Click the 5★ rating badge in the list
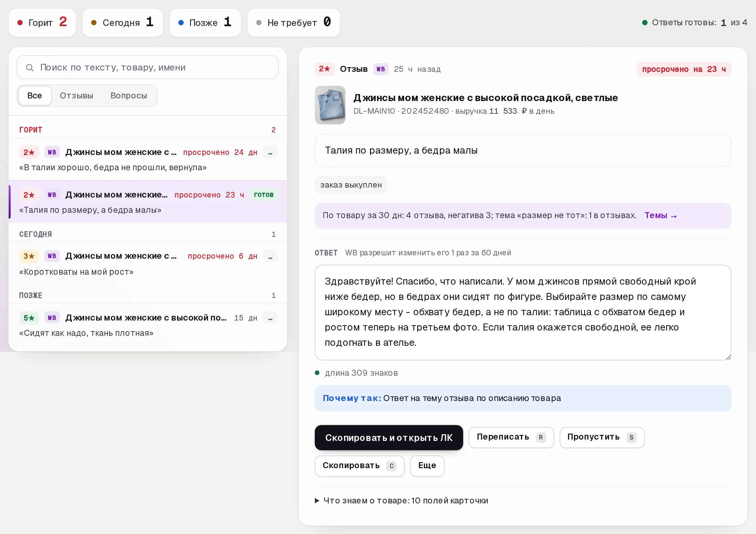This screenshot has height=534, width=756. point(29,318)
